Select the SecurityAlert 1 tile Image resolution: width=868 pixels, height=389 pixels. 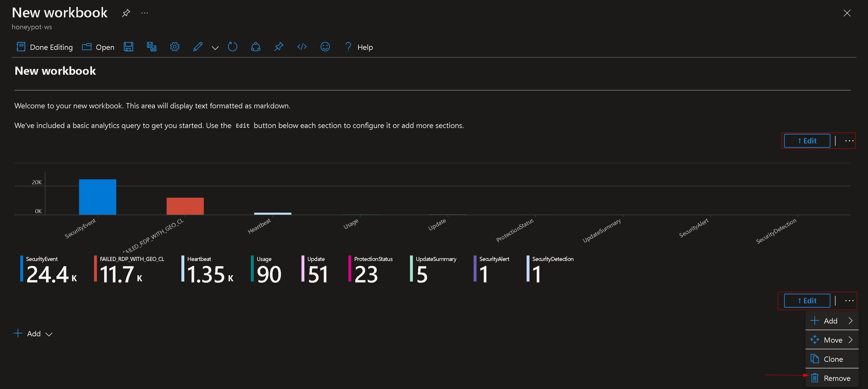click(491, 269)
